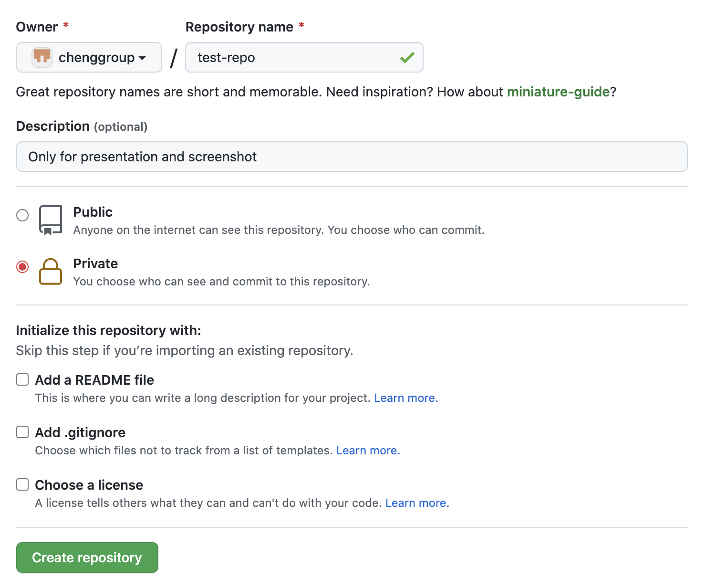Enable the Add a README file checkbox
The height and width of the screenshot is (588, 706).
[22, 380]
